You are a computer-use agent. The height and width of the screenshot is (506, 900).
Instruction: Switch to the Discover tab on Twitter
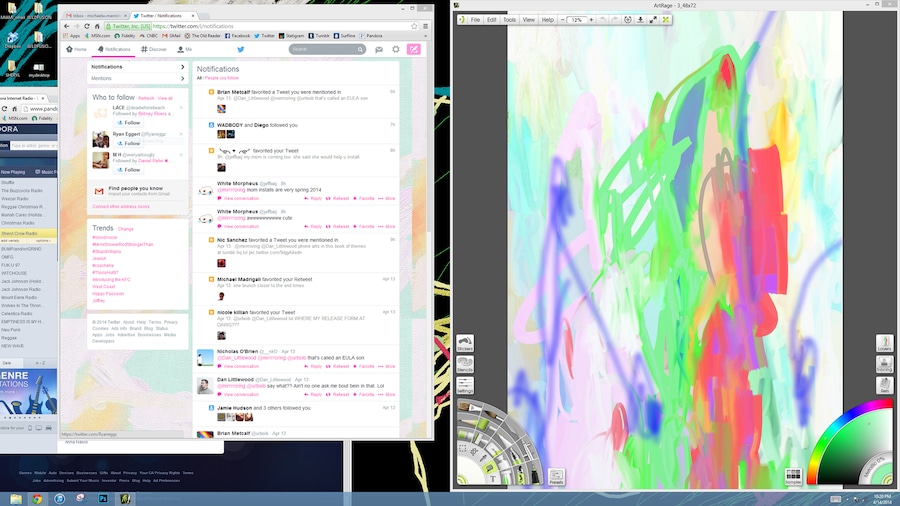tap(154, 49)
